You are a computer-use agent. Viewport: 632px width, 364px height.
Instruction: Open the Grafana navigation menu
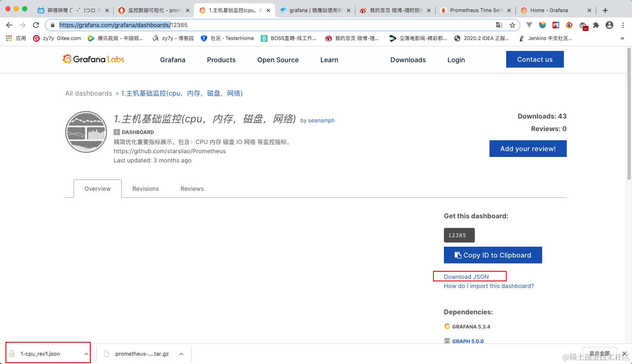[x=173, y=60]
